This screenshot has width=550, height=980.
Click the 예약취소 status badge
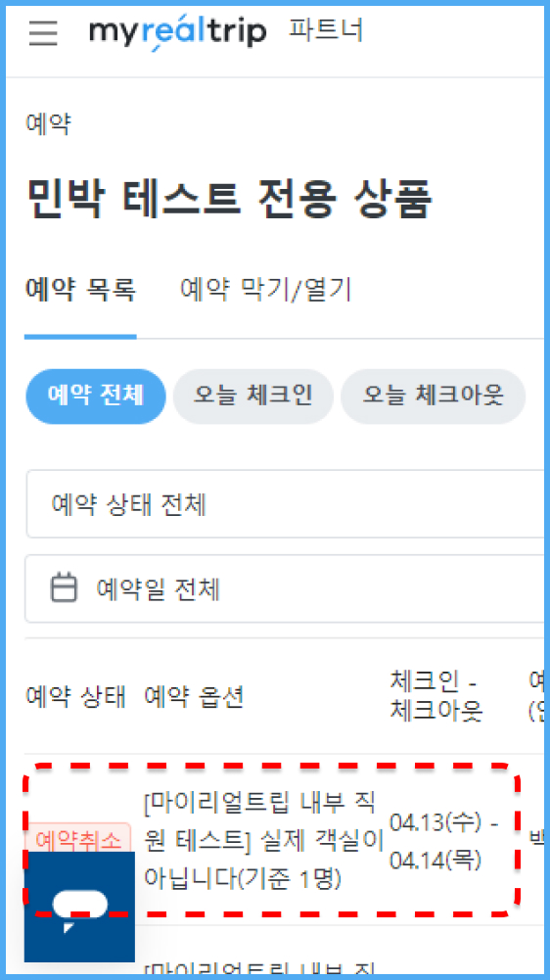click(78, 841)
